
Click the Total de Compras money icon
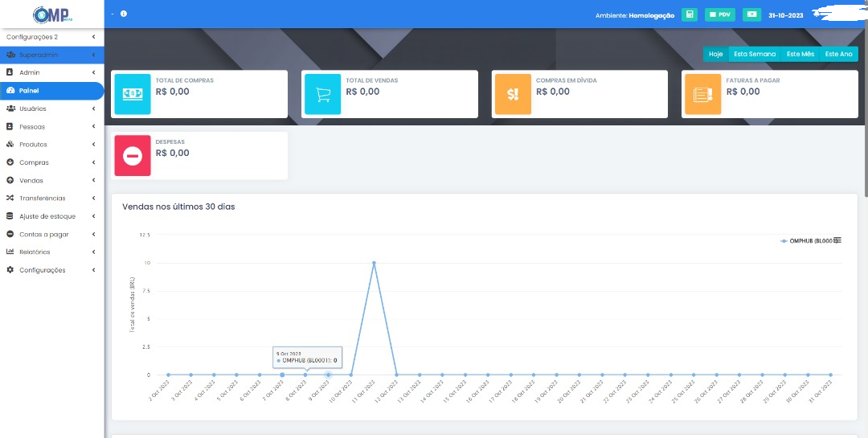coord(133,94)
